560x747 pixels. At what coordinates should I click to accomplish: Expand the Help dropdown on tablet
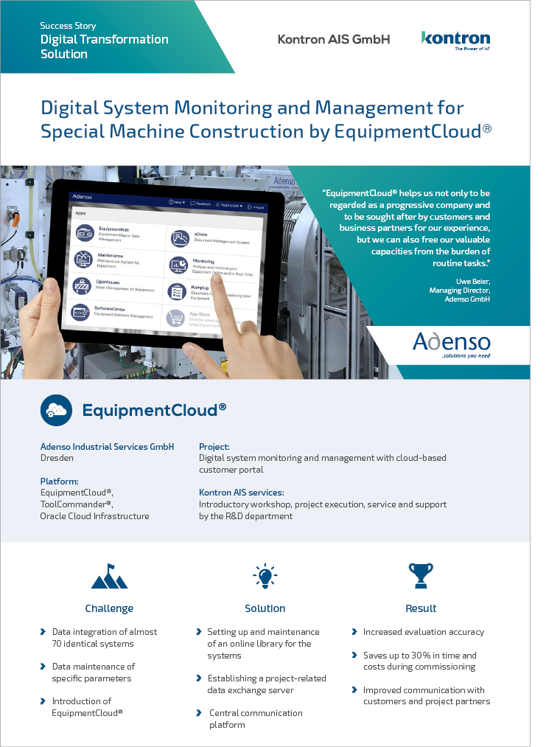(175, 202)
